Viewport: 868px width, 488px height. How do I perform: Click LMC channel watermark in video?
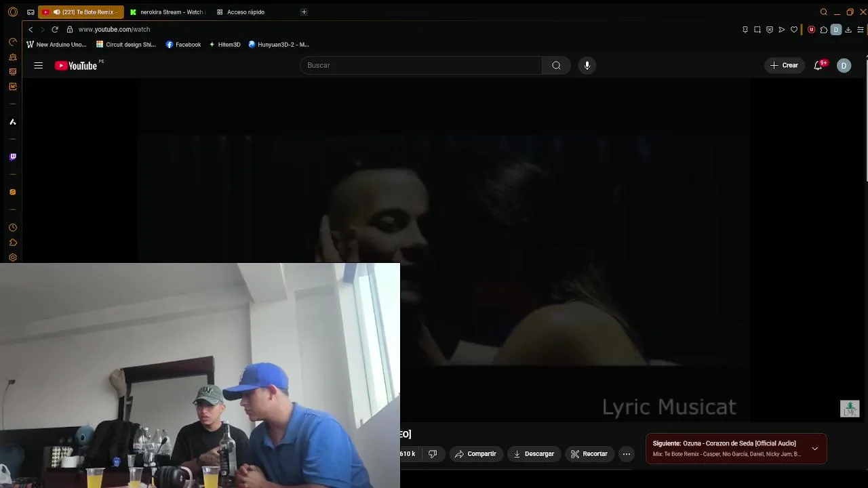(x=850, y=409)
